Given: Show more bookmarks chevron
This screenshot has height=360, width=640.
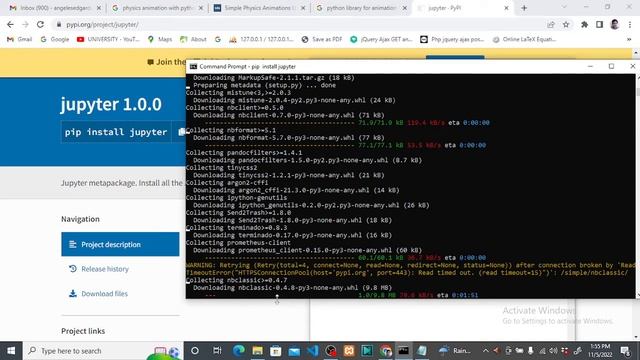Looking at the screenshot, I should pyautogui.click(x=629, y=39).
